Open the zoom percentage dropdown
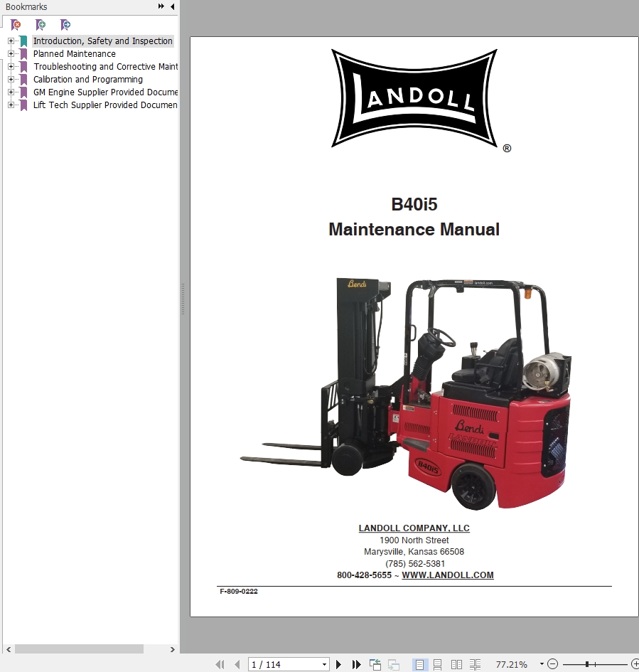This screenshot has width=639, height=672. pos(542,664)
